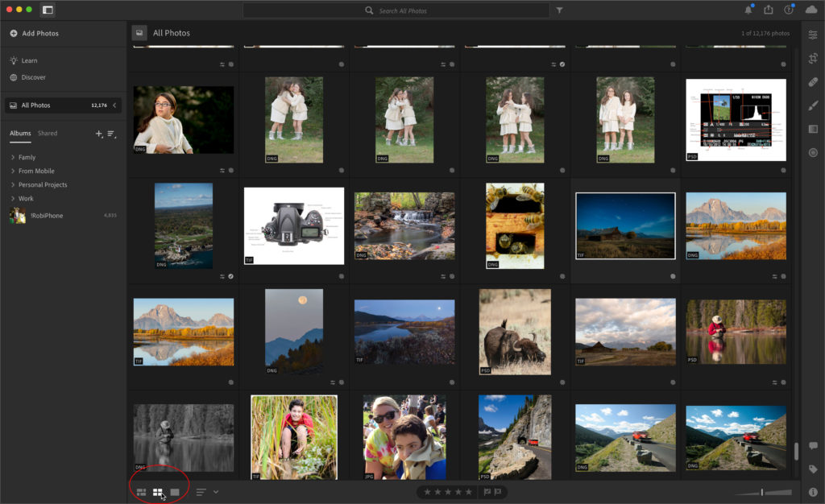Viewport: 825px width, 504px height.
Task: Open the Info panel icon
Action: click(813, 492)
